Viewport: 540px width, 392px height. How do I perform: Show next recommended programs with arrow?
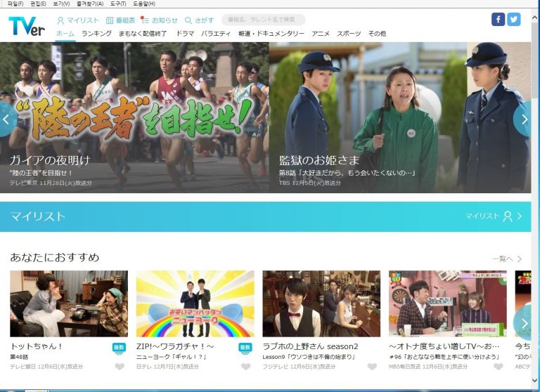pos(523,323)
